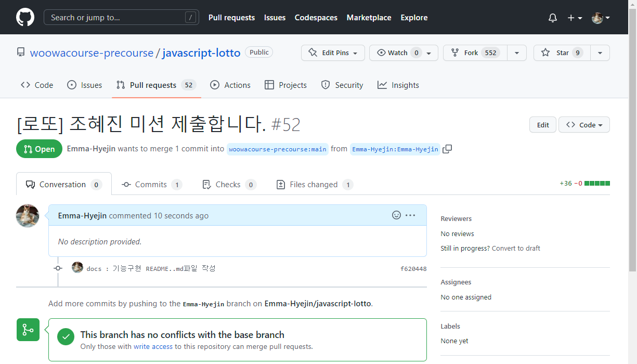637x364 pixels.
Task: Open the Reviewers sidebar section
Action: 456,218
